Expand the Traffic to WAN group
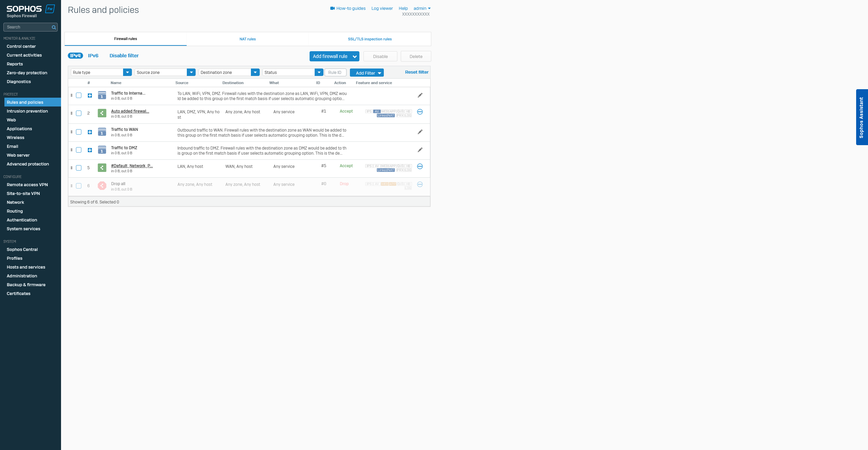Screen dimensions: 868x450 pos(90,132)
